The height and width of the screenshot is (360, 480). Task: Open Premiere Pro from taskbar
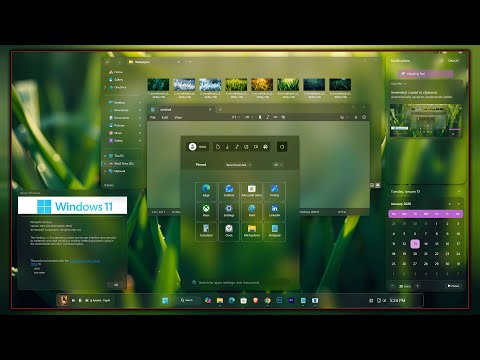coord(291,300)
